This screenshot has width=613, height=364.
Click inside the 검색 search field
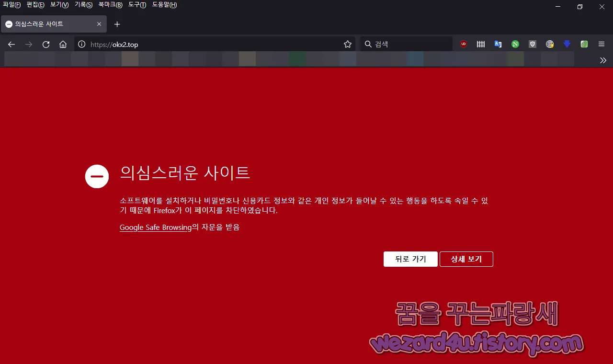click(x=406, y=44)
